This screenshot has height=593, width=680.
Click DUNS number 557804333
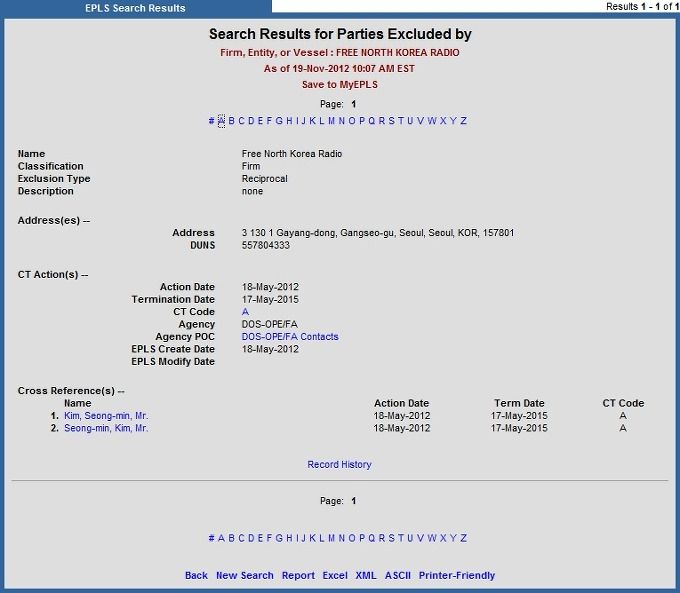[265, 246]
